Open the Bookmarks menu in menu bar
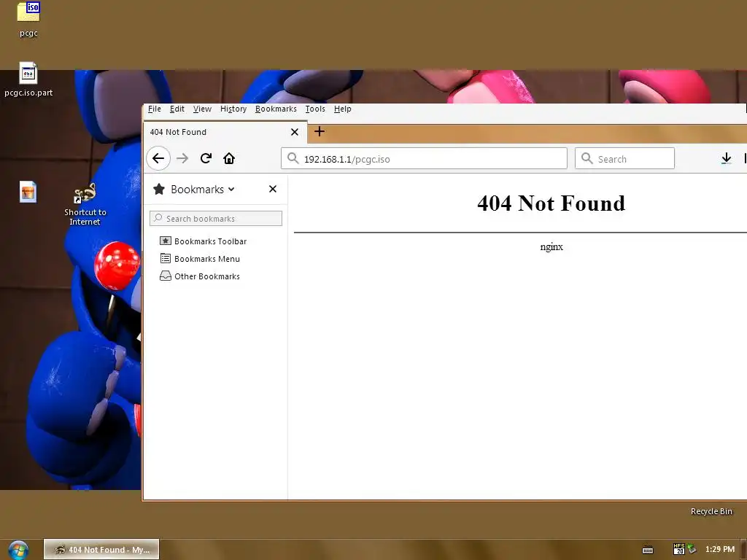 coord(276,109)
